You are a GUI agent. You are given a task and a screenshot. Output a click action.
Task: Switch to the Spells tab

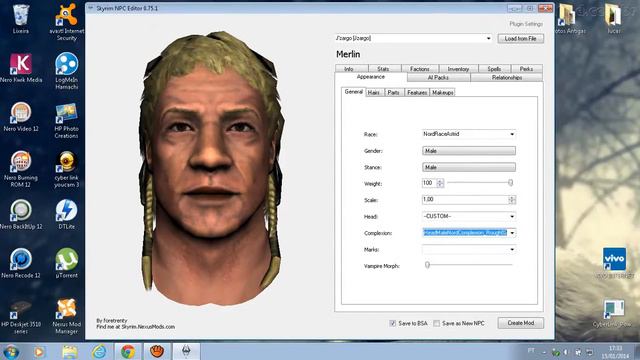pos(494,69)
